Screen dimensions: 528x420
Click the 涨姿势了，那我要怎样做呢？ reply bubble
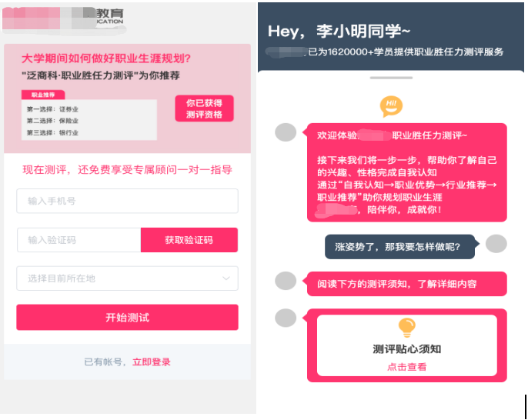tap(399, 247)
